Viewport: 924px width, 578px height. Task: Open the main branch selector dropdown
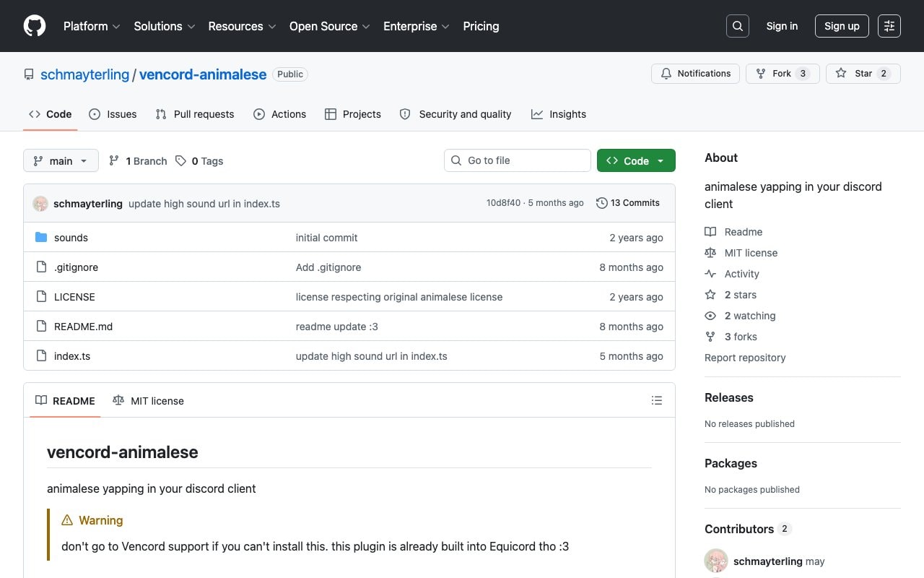[x=61, y=160]
